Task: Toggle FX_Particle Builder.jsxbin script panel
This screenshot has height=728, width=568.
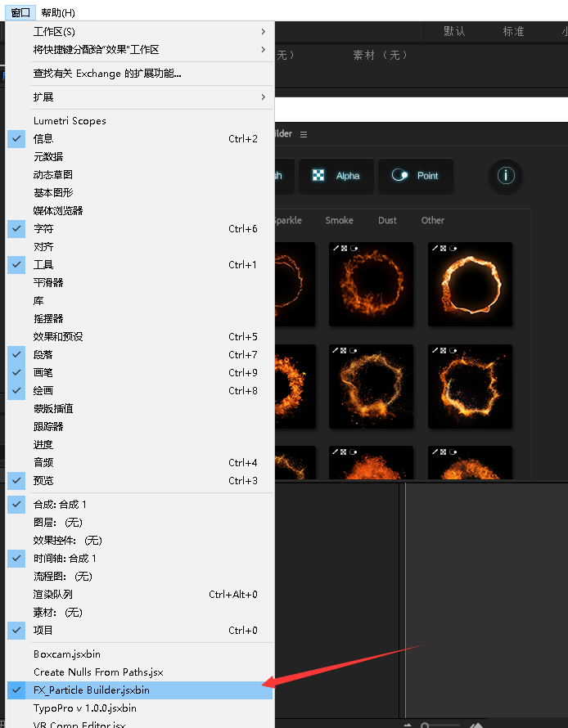Action: pos(140,690)
